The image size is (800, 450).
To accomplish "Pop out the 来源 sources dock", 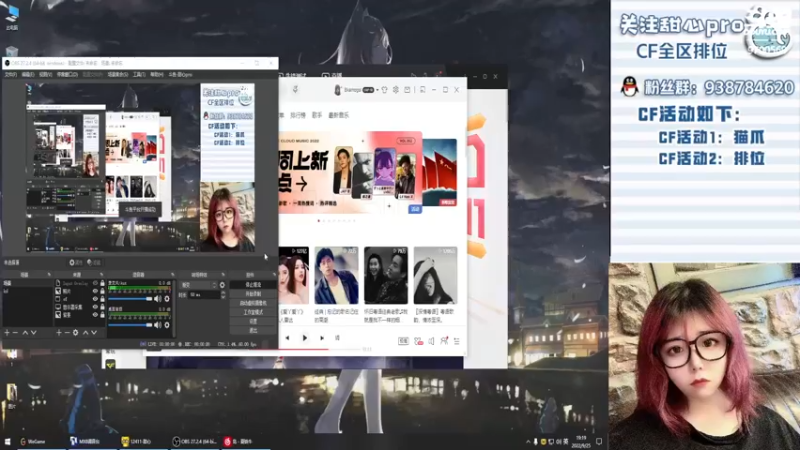I will point(101,275).
